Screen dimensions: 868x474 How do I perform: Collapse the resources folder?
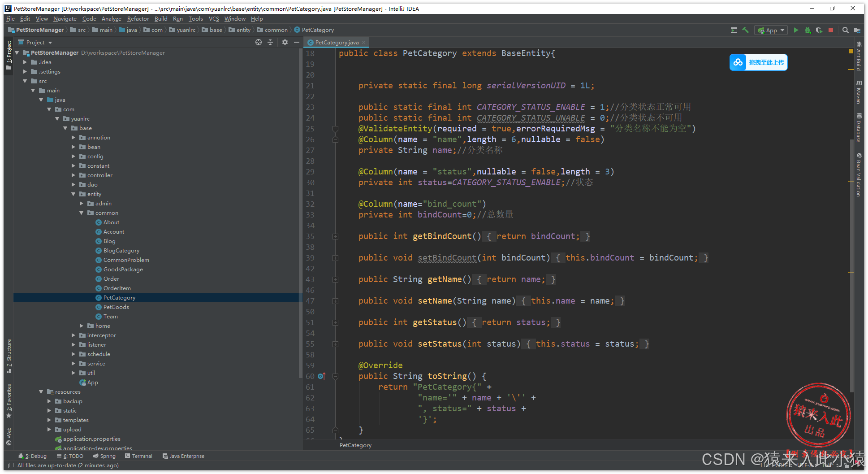41,392
